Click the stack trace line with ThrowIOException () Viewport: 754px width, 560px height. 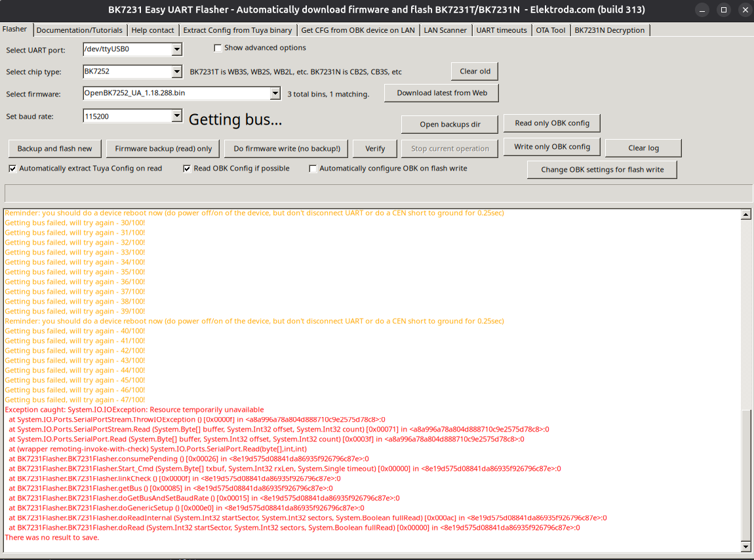197,420
